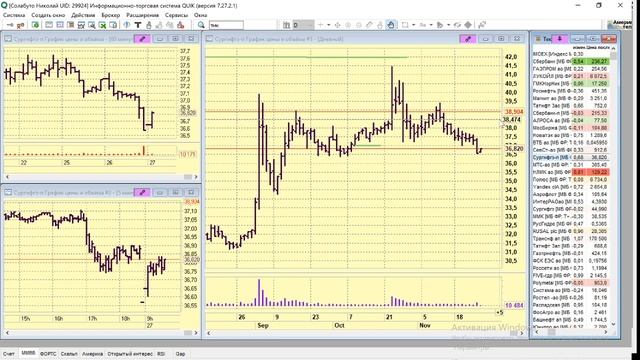Select the Роснефть row in quotes table

click(571, 91)
